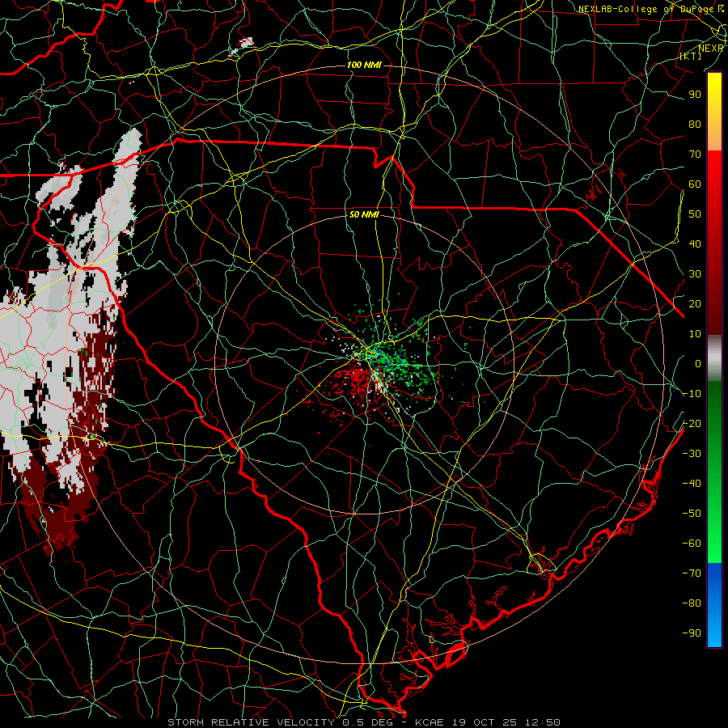The image size is (728, 728).
Task: Select the -40 knot scale label
Action: click(692, 484)
